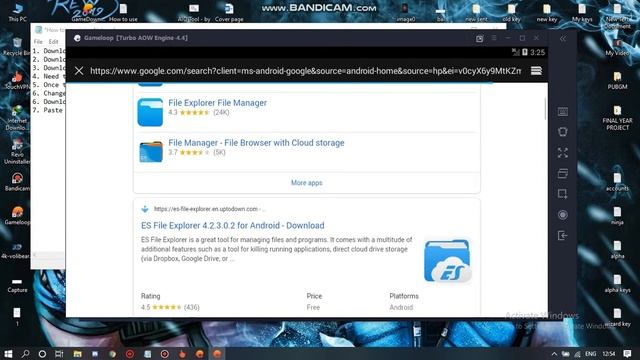This screenshot has height=360, width=640.
Task: Toggle Gameloop full screen mode
Action: 562,153
